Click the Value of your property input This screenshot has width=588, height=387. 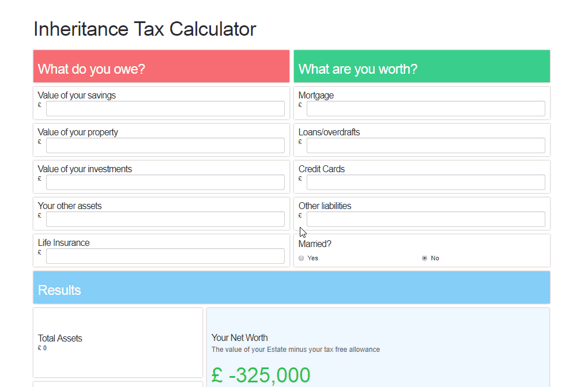(165, 145)
